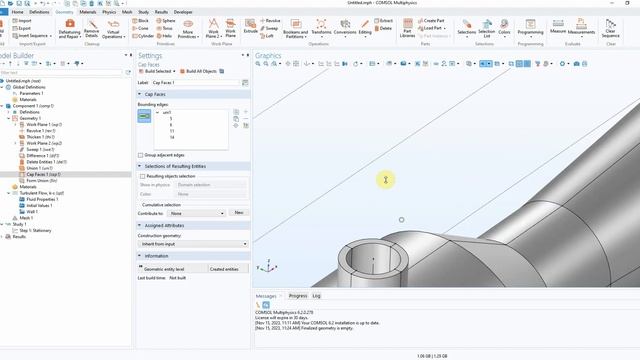
Task: Select the Remove Details tool
Action: point(91,29)
